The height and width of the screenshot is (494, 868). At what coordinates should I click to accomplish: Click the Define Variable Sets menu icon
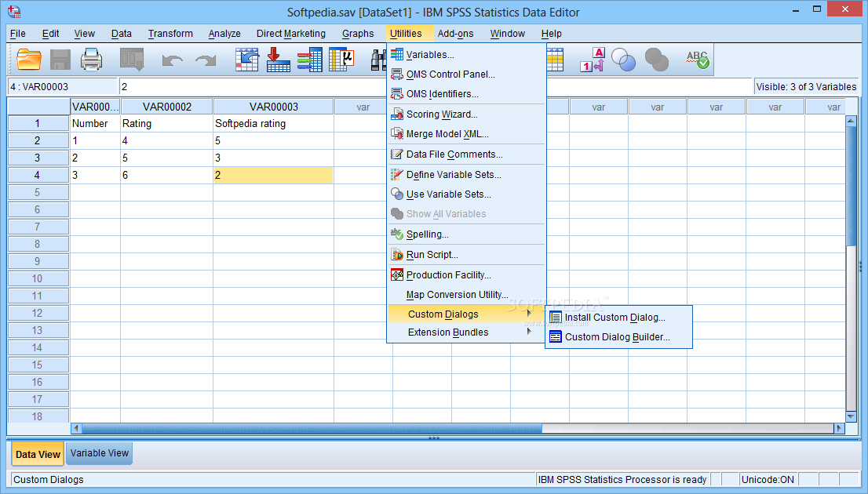pos(397,174)
